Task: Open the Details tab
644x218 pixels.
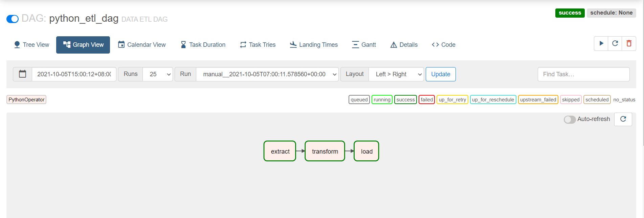Action: (404, 45)
